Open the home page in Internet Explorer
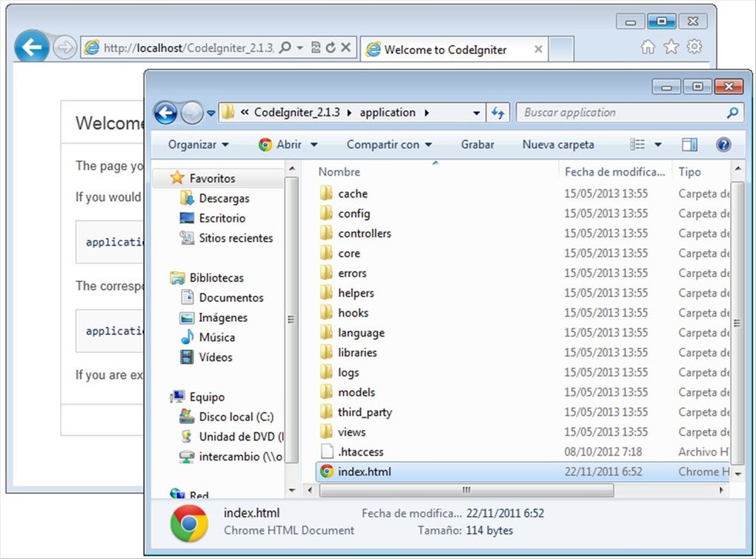This screenshot has width=756, height=559. (648, 46)
